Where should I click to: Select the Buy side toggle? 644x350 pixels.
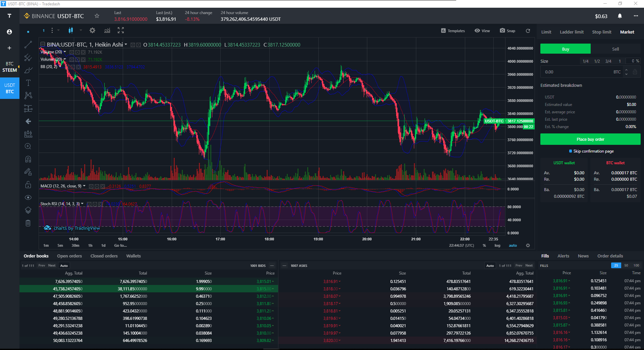[566, 49]
